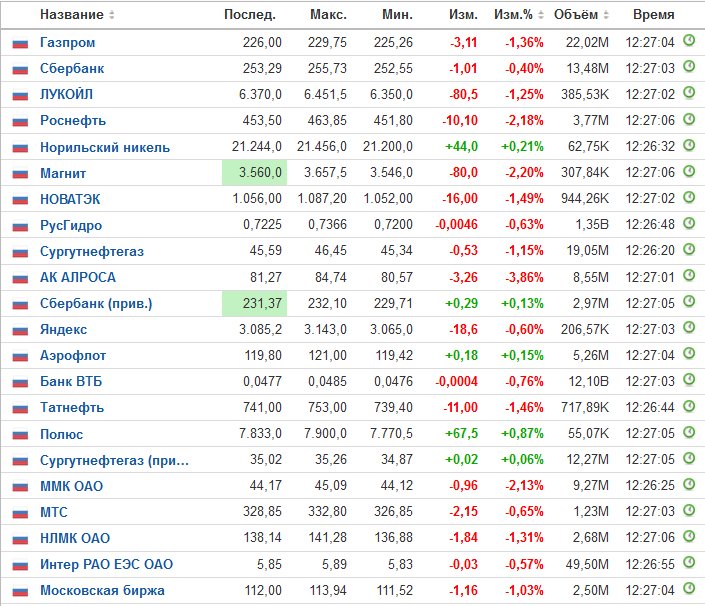Click the Russian flag next to Магнит
The width and height of the screenshot is (705, 606).
[20, 174]
